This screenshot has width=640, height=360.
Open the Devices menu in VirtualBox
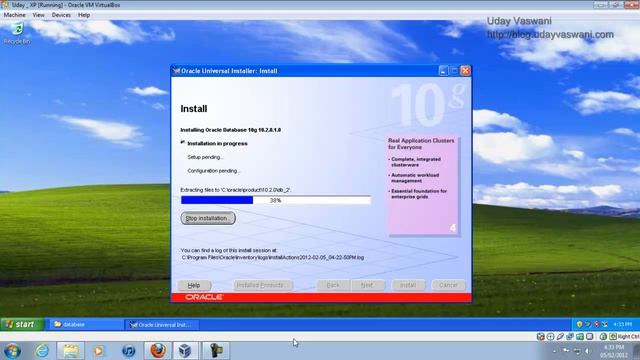(x=61, y=15)
